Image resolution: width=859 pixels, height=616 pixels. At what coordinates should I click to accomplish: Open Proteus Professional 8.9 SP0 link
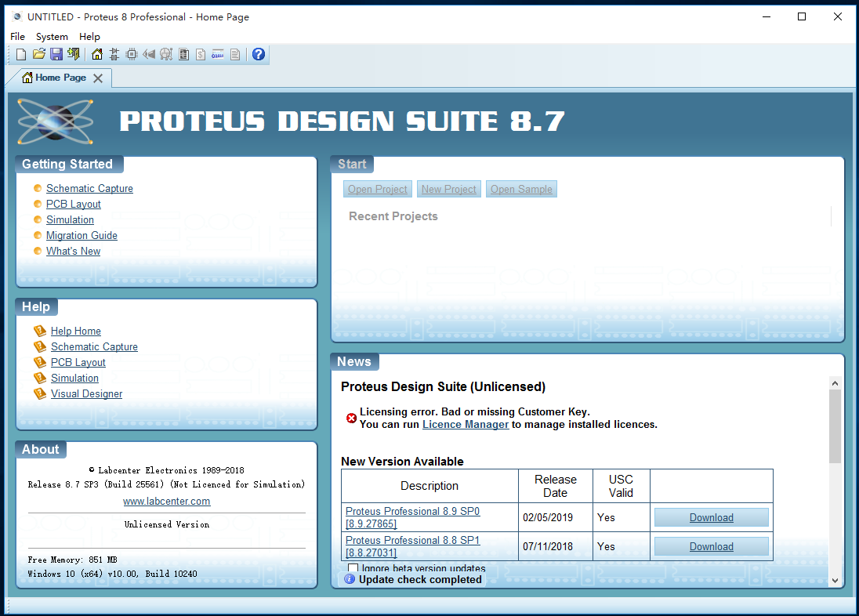click(x=412, y=517)
